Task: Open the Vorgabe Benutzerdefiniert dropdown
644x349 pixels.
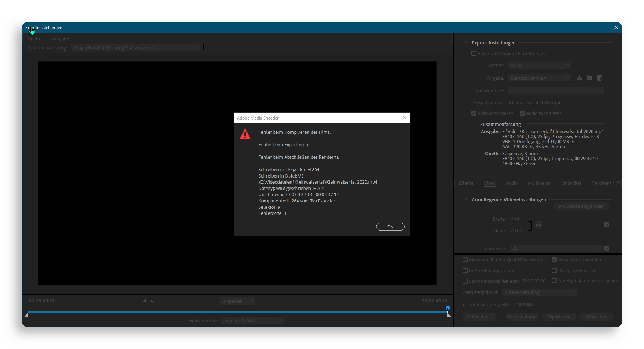Action: pyautogui.click(x=539, y=78)
